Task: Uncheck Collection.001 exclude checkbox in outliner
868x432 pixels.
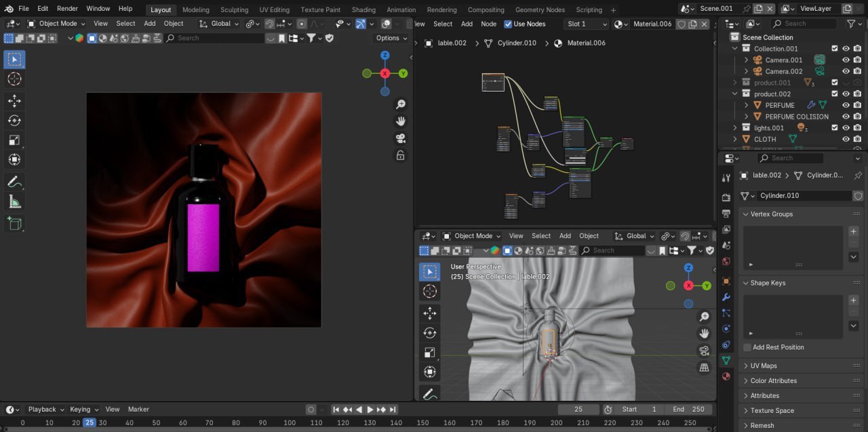Action: [835, 49]
